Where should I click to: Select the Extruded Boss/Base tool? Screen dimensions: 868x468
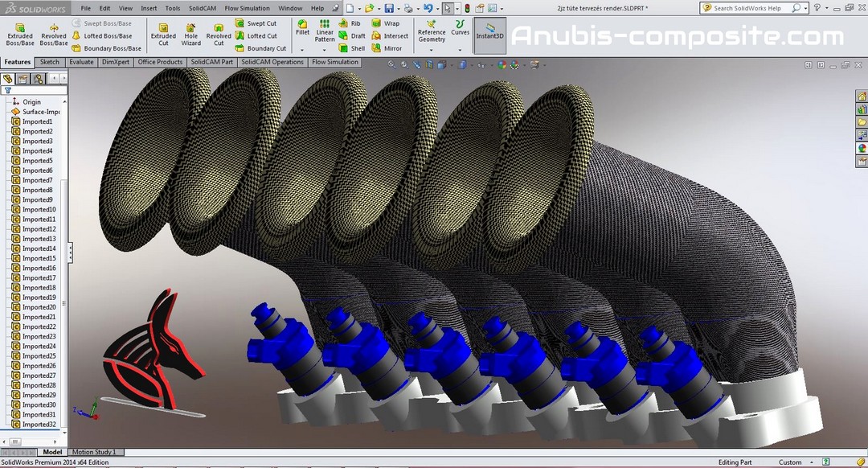point(20,34)
